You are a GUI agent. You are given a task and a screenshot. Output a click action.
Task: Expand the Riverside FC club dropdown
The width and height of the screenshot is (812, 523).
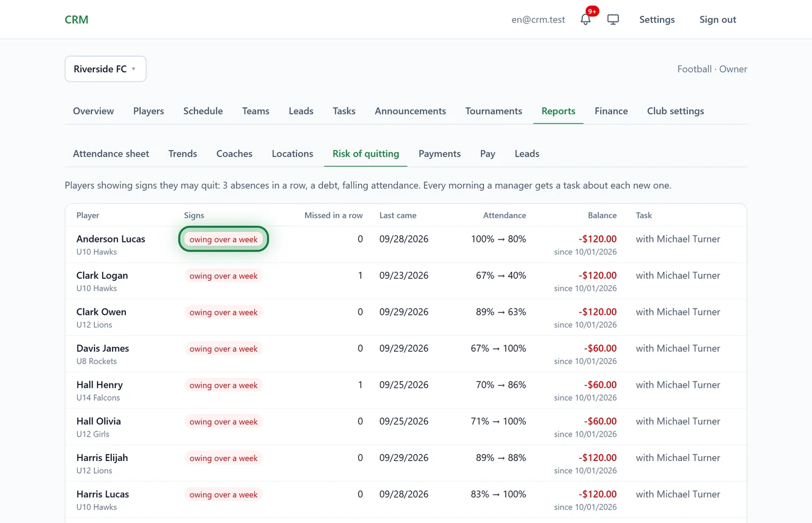[x=106, y=69]
